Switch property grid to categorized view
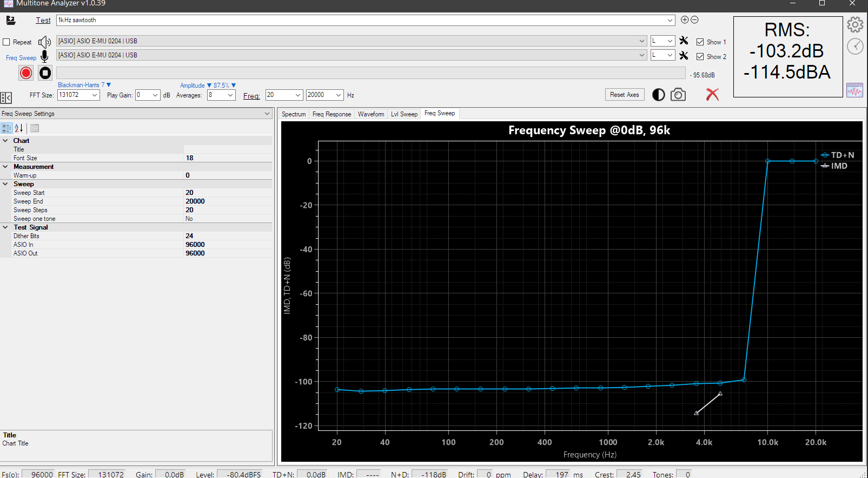This screenshot has height=478, width=868. coord(6,128)
